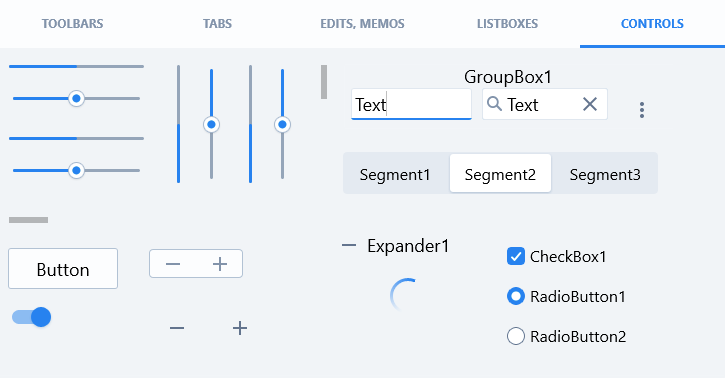
Task: Click the vertical gray scrollbar thumb
Action: coord(324,82)
